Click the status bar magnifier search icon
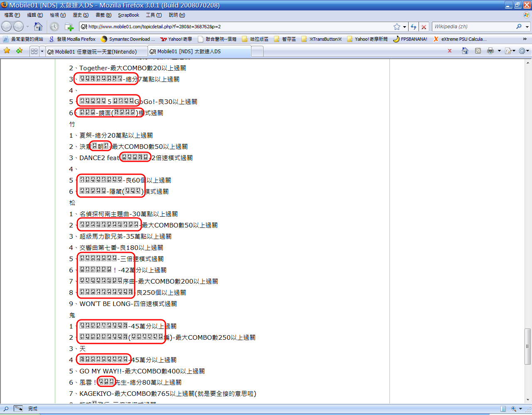 6,409
